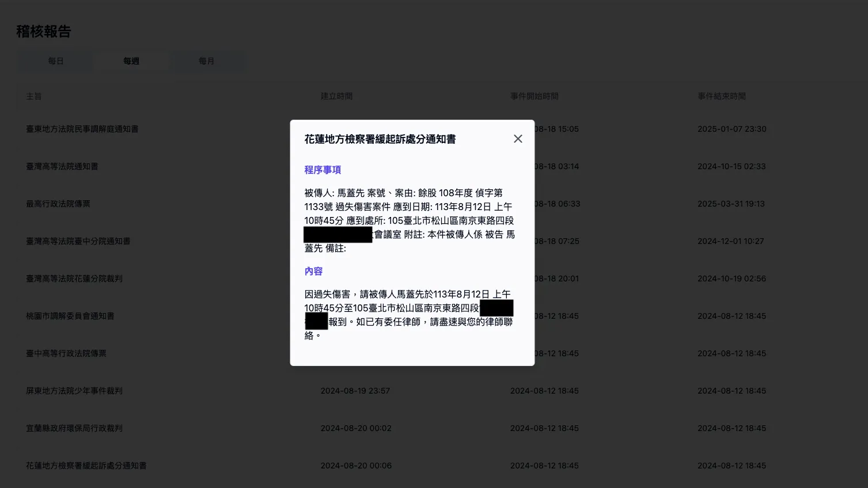Sort by the 事件結束時間 column header
The image size is (868, 488).
coord(721,96)
